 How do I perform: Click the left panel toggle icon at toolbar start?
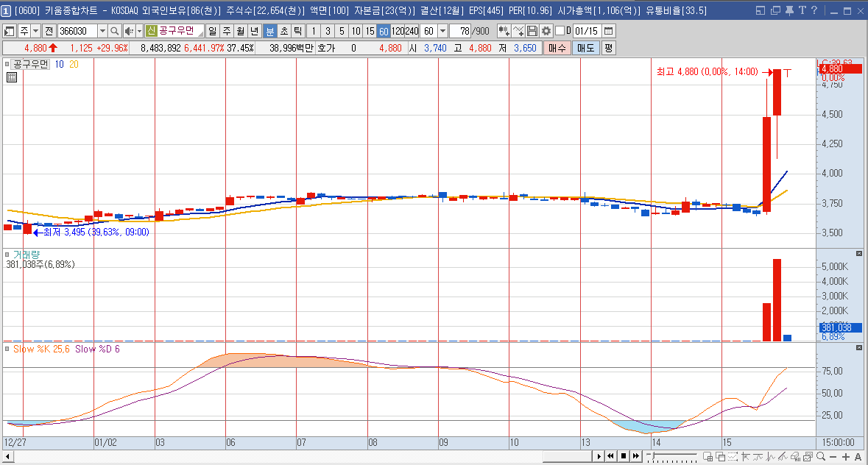10,32
